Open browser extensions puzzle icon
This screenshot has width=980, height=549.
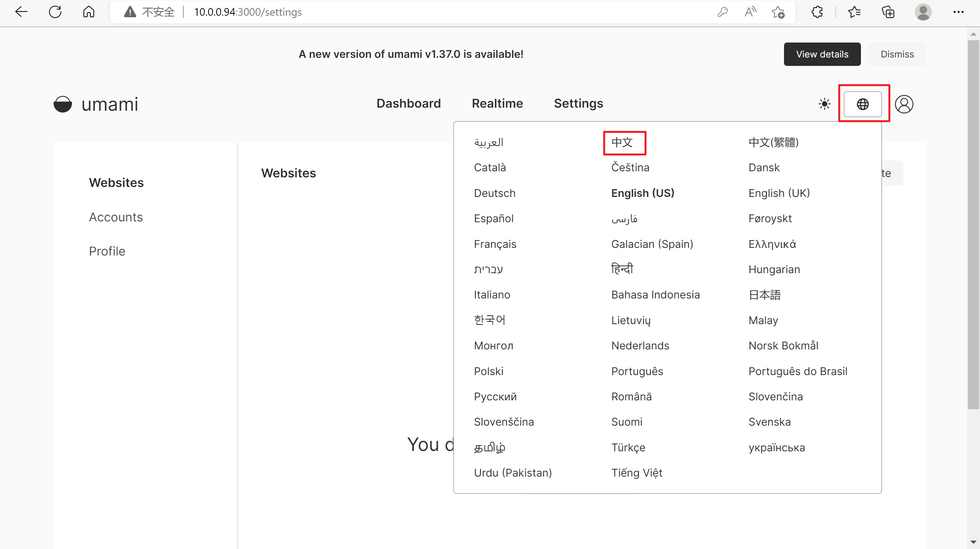point(817,12)
